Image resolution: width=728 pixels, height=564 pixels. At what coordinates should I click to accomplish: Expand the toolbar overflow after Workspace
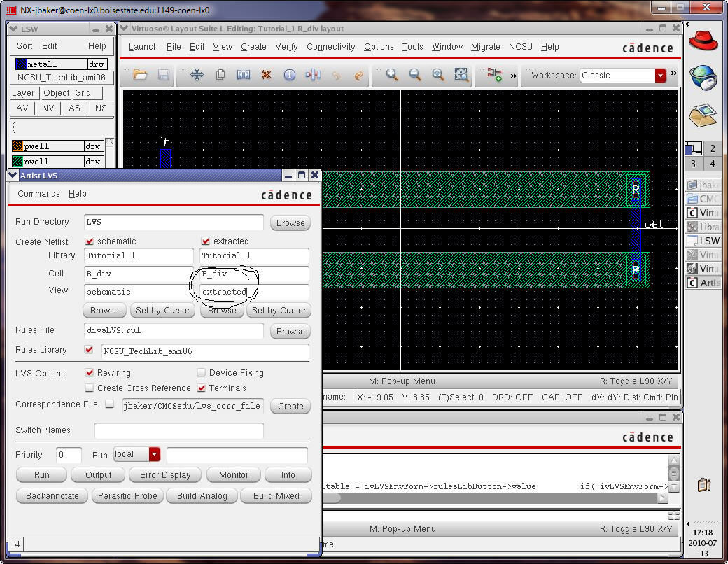pos(674,74)
